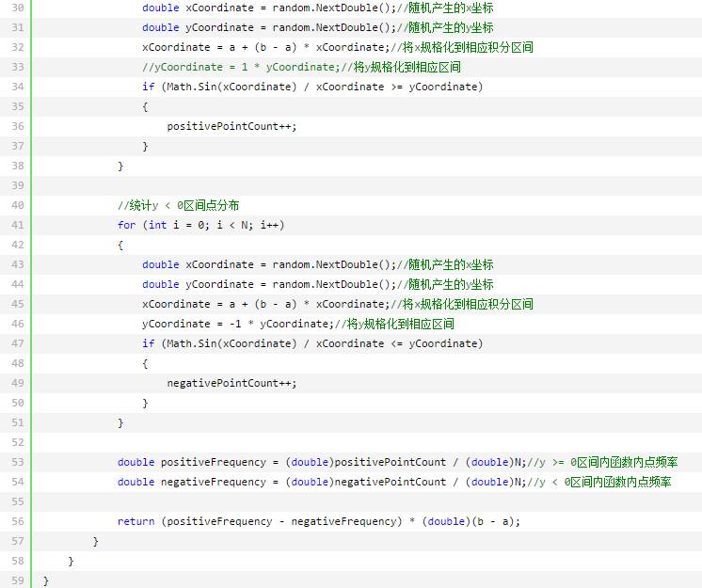Click the if condition with '<= yCoordinate' on line 47
The image size is (702, 588).
(x=312, y=343)
